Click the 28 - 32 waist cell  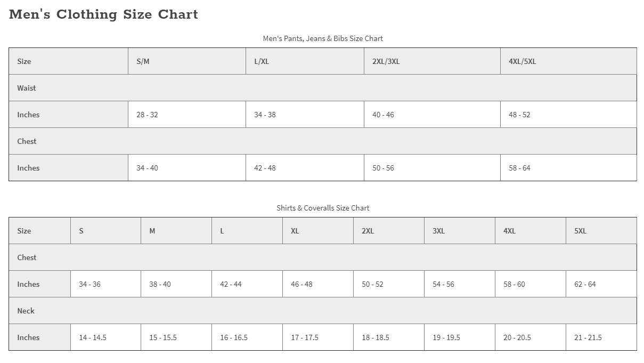point(147,115)
